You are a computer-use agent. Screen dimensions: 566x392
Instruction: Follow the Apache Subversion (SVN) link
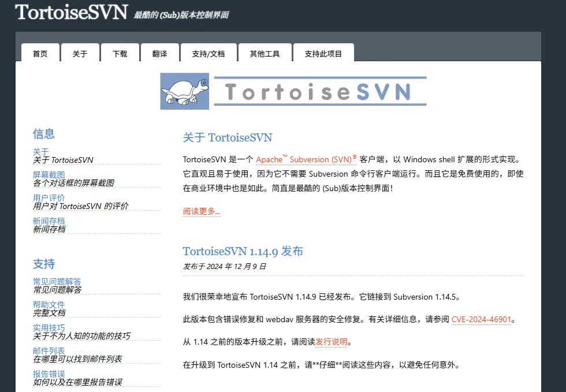click(306, 159)
